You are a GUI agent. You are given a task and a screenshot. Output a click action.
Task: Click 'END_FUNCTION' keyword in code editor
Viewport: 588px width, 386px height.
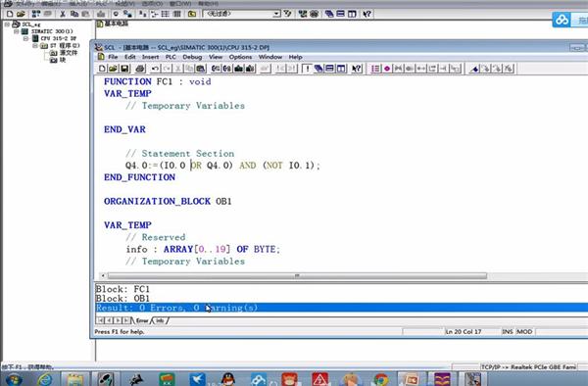(139, 177)
